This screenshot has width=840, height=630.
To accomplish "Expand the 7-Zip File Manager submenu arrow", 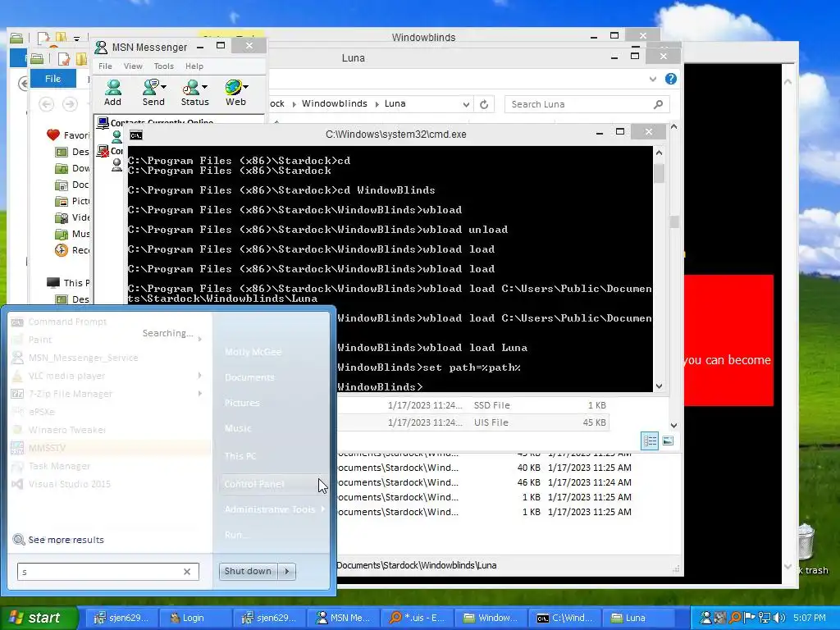I will (x=200, y=393).
